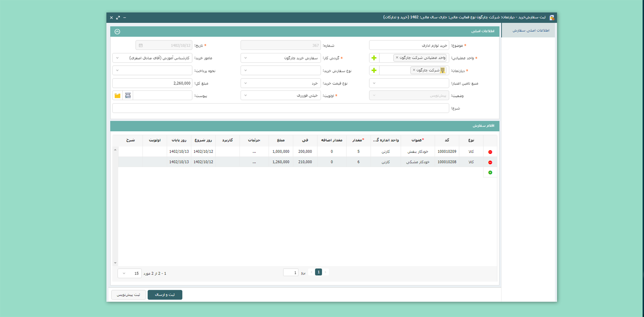Viewport: 644px width, 317px height.
Task: Click the ثبت و ارسال submit button
Action: pos(165,295)
